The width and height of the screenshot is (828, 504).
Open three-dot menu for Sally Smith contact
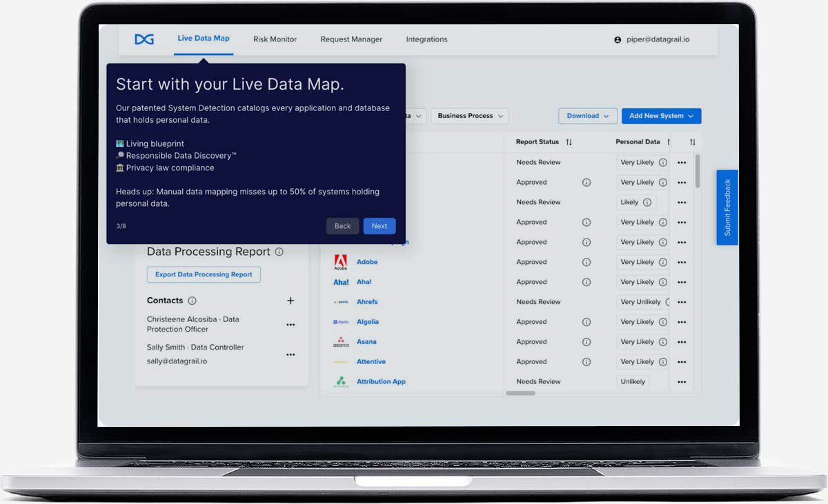pos(290,354)
